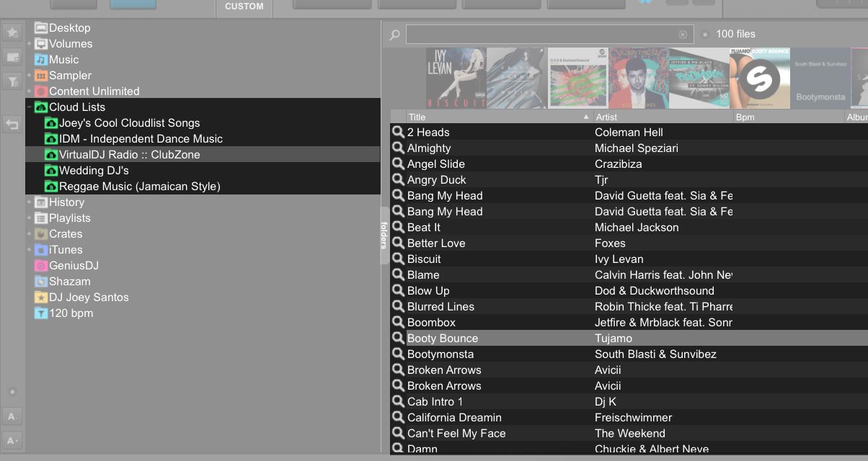868x461 pixels.
Task: Click the artist name 'Freischwimmer'
Action: tap(633, 418)
